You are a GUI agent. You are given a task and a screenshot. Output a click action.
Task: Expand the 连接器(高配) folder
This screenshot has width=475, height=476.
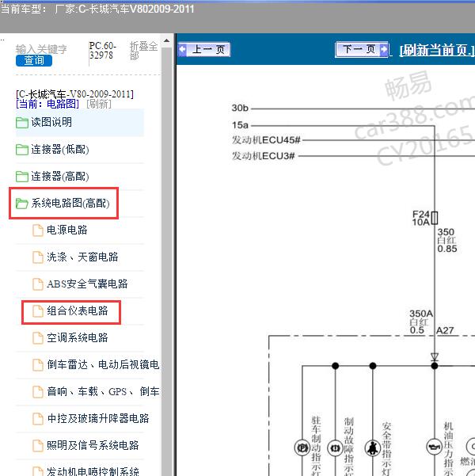click(60, 177)
